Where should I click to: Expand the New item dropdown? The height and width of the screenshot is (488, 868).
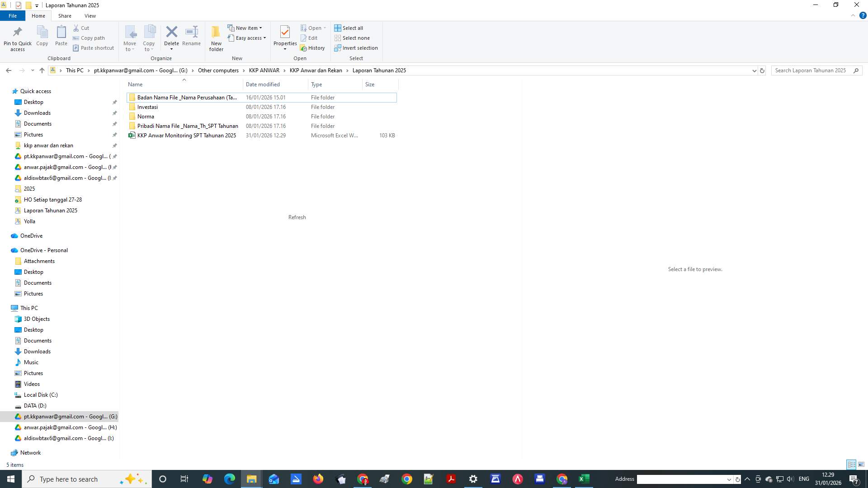[x=260, y=28]
